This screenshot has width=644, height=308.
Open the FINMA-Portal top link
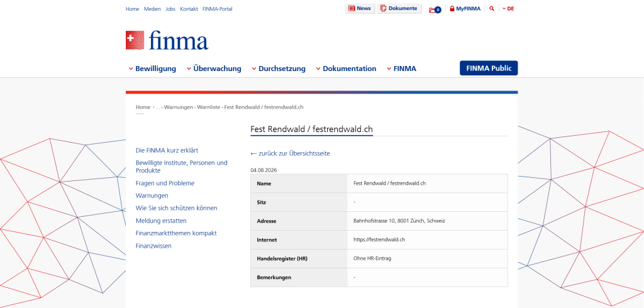point(217,9)
